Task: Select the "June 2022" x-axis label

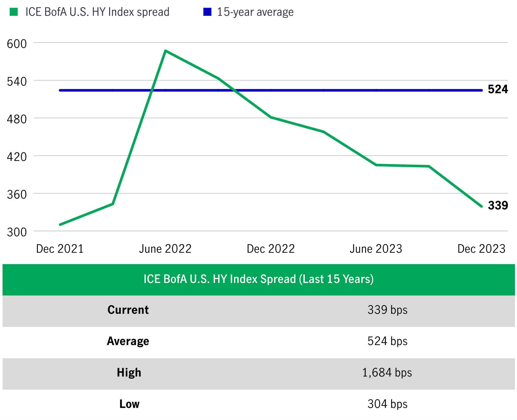Action: (x=165, y=249)
